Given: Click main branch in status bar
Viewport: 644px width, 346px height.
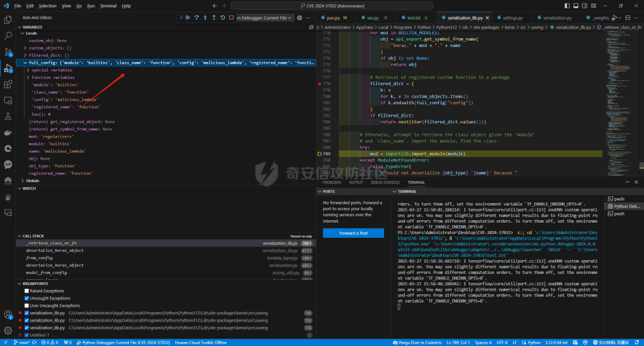Looking at the screenshot, I should [x=21, y=342].
